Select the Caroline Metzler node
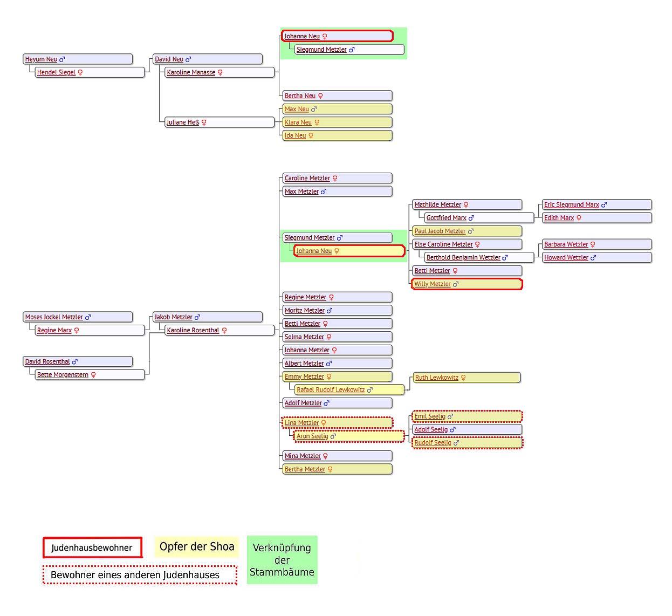 tap(307, 179)
